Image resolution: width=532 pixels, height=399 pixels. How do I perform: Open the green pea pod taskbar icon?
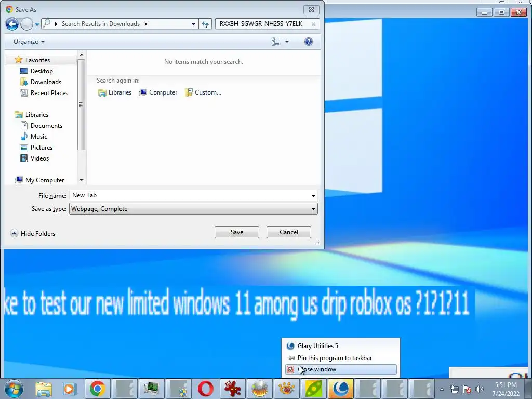coord(314,389)
